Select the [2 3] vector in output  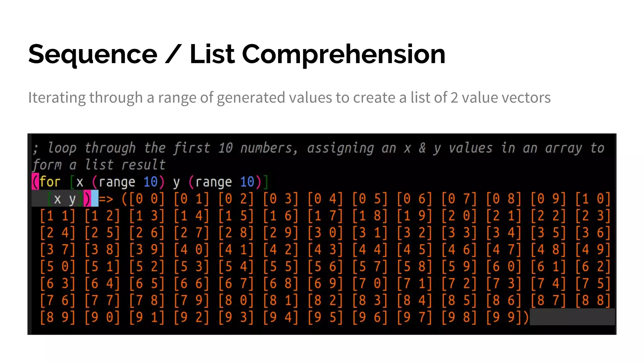pos(592,216)
